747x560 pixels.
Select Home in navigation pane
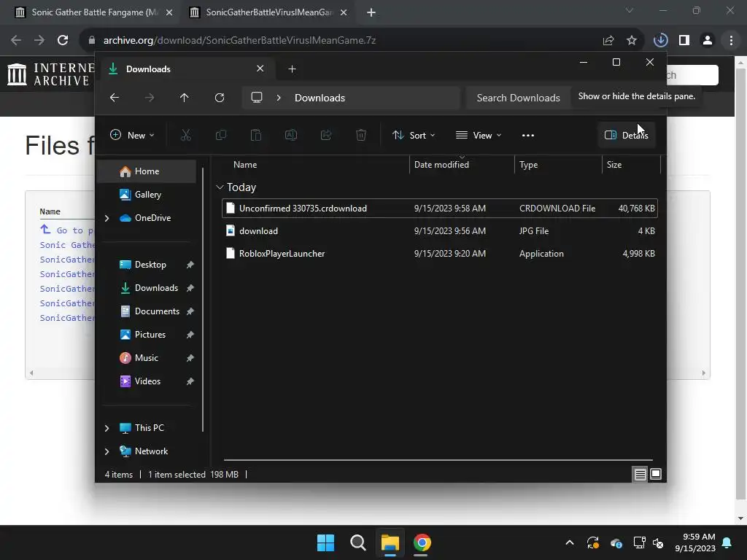pos(146,171)
